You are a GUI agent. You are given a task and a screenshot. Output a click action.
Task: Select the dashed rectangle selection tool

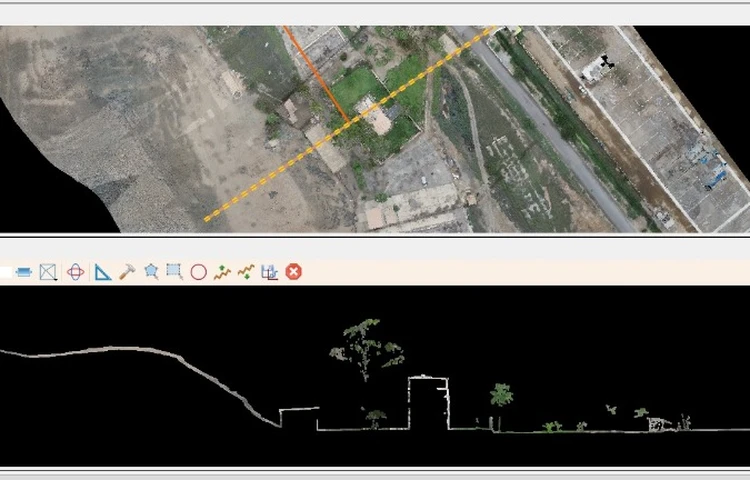click(x=175, y=272)
